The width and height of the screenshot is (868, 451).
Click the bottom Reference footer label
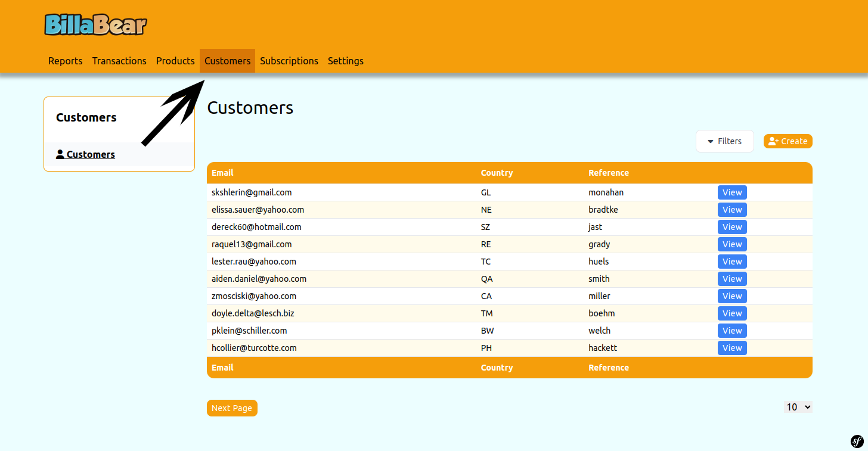(x=609, y=368)
